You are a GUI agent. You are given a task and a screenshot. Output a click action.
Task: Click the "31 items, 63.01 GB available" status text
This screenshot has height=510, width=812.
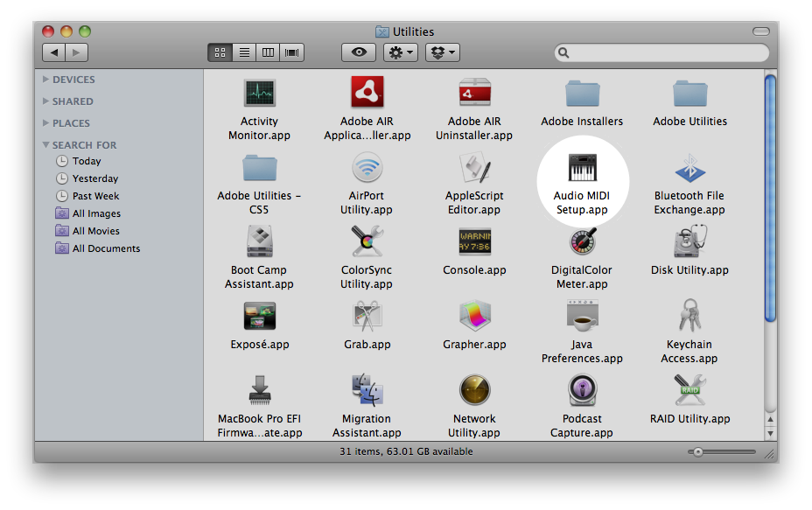click(406, 451)
